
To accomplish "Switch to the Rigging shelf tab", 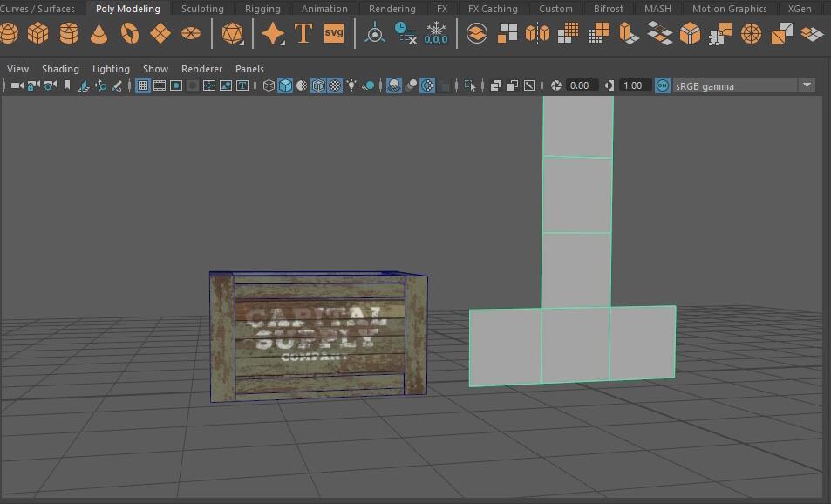I will [x=262, y=9].
